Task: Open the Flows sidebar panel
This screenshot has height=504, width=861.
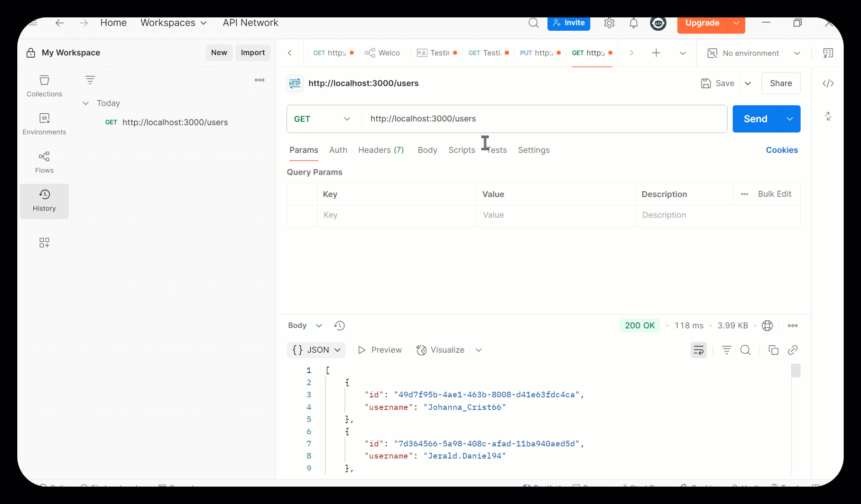Action: (x=44, y=162)
